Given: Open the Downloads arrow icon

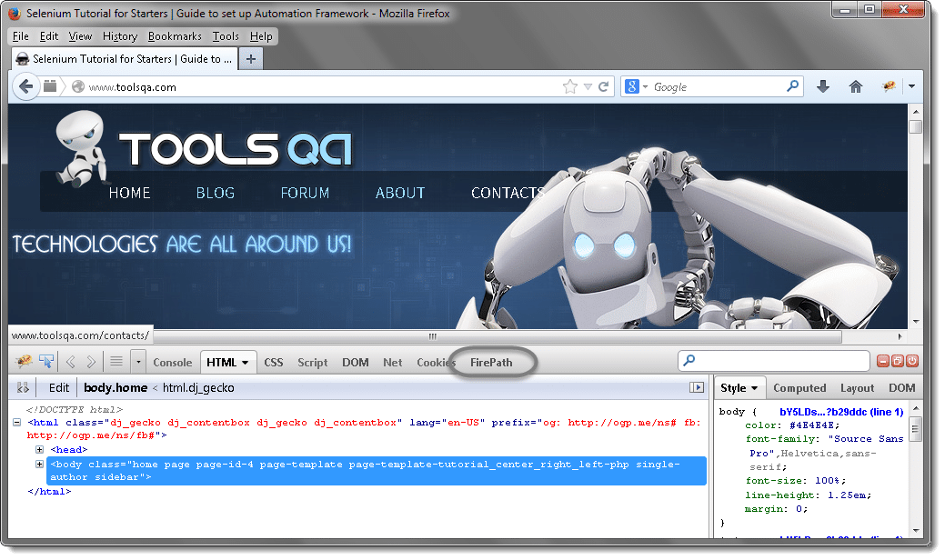Looking at the screenshot, I should 823,87.
